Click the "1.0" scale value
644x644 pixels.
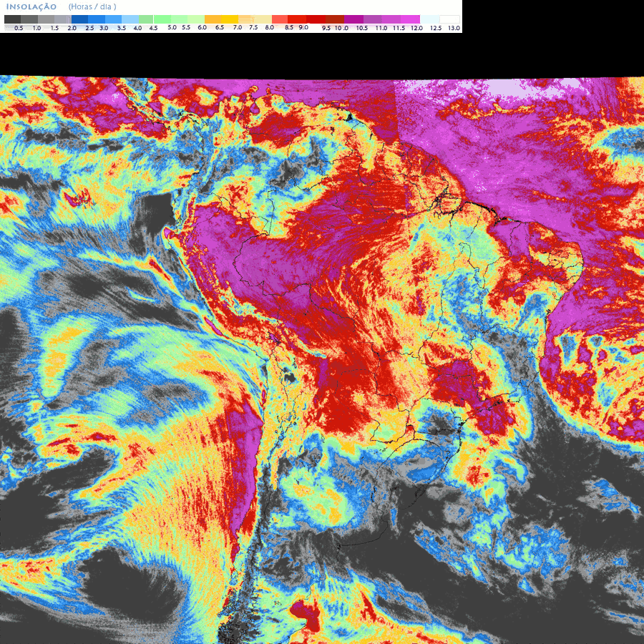(36, 29)
